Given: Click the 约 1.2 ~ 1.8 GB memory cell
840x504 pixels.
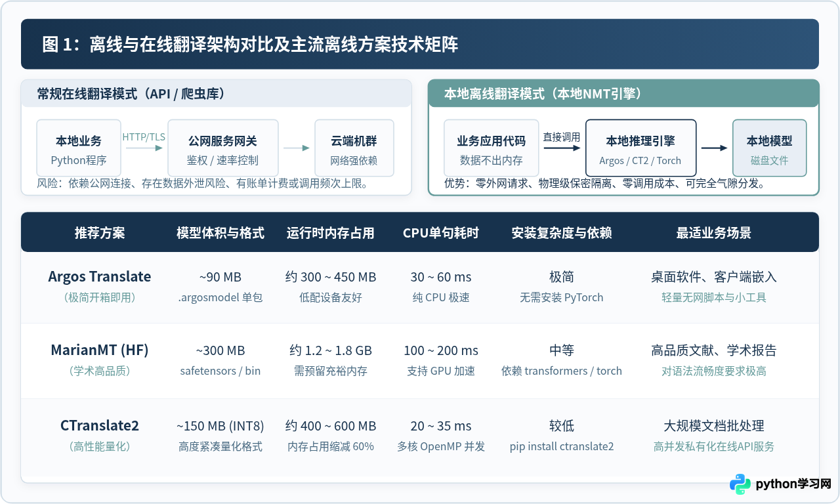Looking at the screenshot, I should point(331,350).
